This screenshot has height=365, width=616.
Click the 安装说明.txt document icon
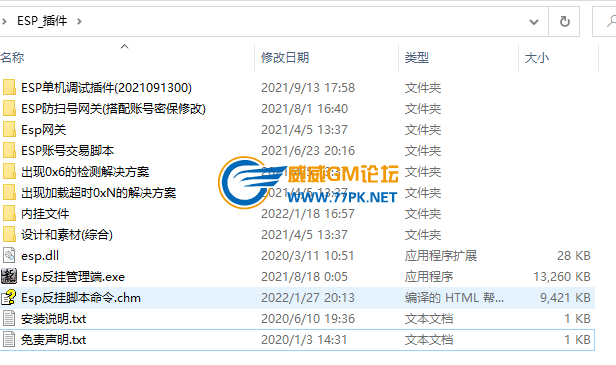pos(9,319)
